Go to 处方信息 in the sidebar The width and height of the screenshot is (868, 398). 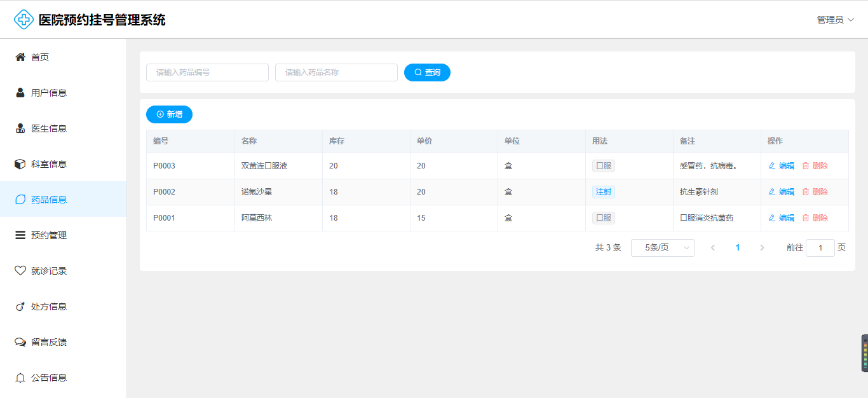pos(49,306)
